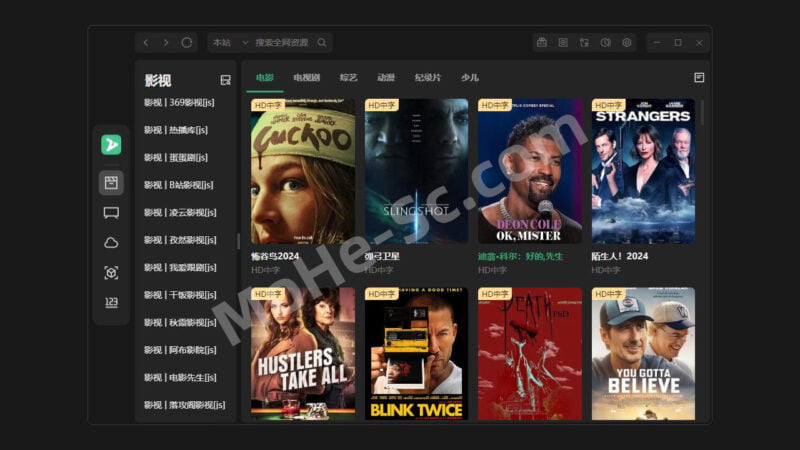Viewport: 800px width, 450px height.
Task: Open the film clapperboard section in sidebar
Action: click(111, 183)
